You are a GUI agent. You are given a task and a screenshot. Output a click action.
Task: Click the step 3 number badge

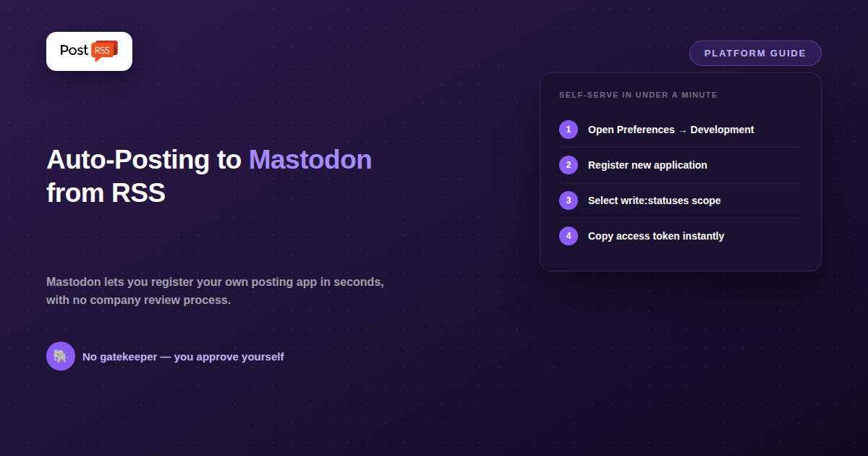tap(569, 200)
